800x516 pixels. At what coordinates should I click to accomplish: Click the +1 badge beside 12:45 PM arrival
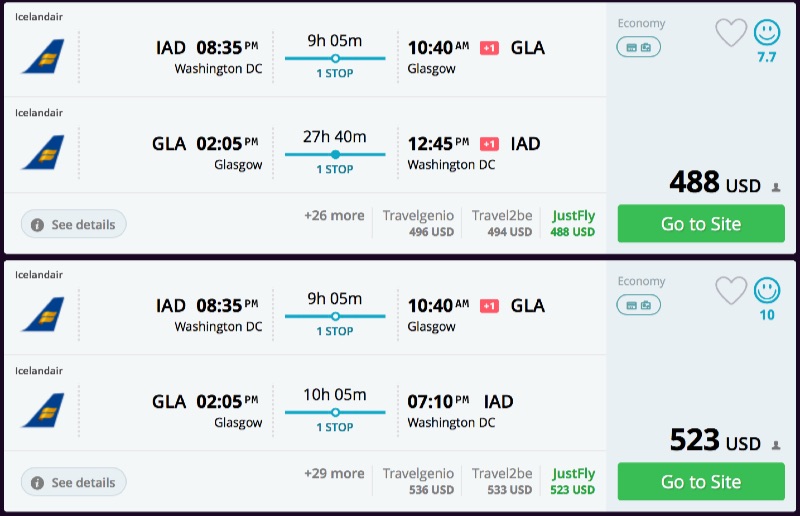pyautogui.click(x=490, y=144)
